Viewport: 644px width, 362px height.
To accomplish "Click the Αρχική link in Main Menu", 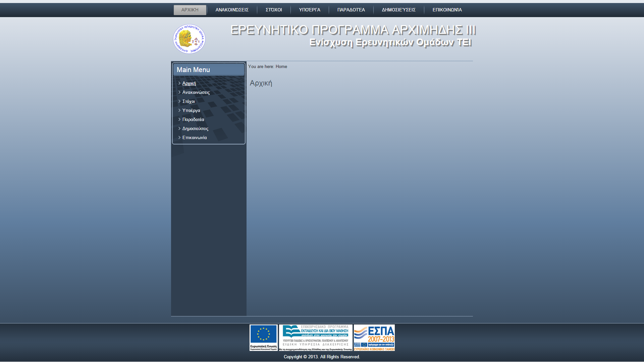I will pyautogui.click(x=189, y=83).
